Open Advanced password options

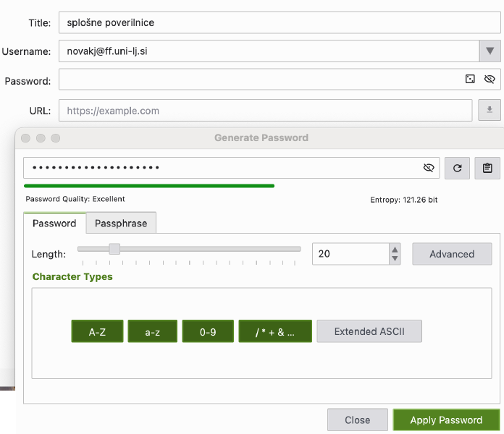[x=452, y=254]
